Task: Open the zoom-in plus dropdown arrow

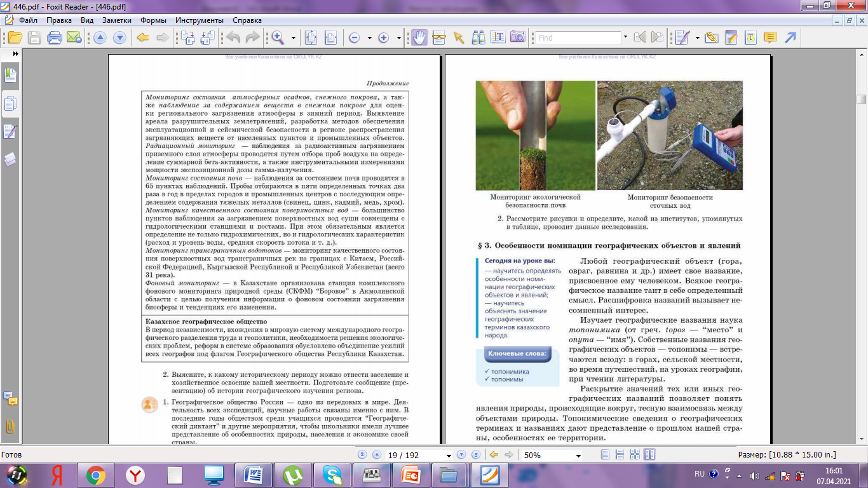Action: click(x=398, y=38)
